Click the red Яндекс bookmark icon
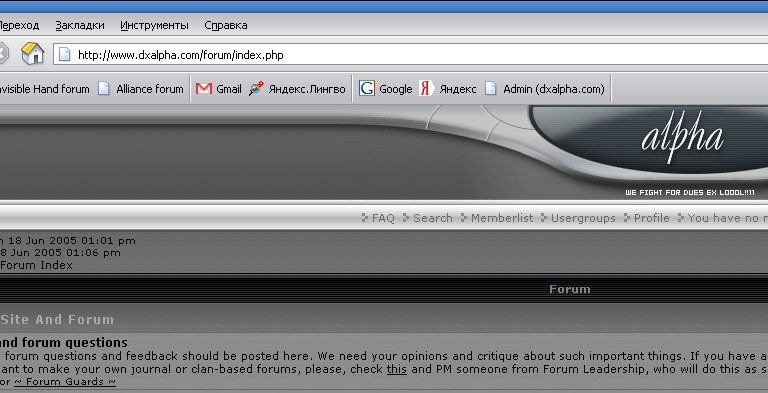The width and height of the screenshot is (768, 393). pos(426,89)
